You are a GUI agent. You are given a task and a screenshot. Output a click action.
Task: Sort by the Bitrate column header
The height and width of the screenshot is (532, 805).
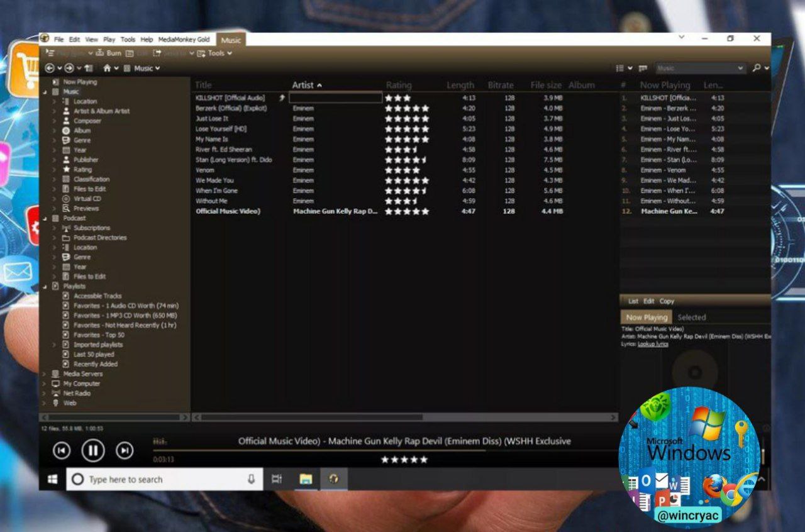click(501, 85)
